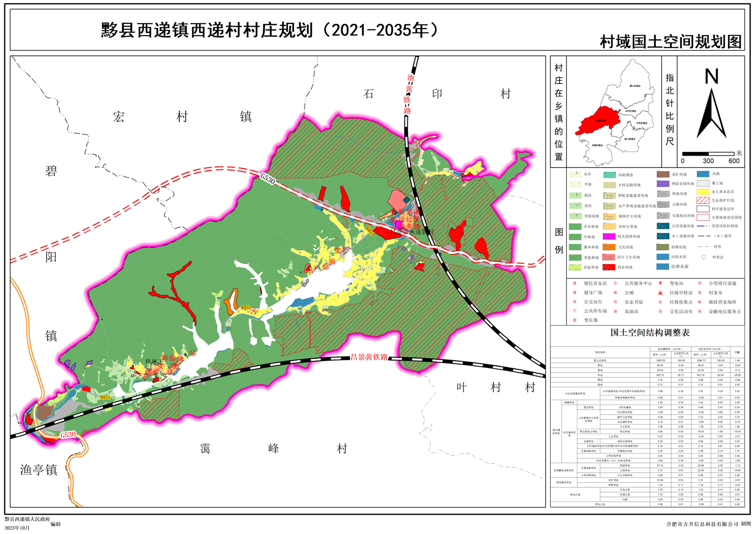Click the 石印村 label on map

click(437, 94)
